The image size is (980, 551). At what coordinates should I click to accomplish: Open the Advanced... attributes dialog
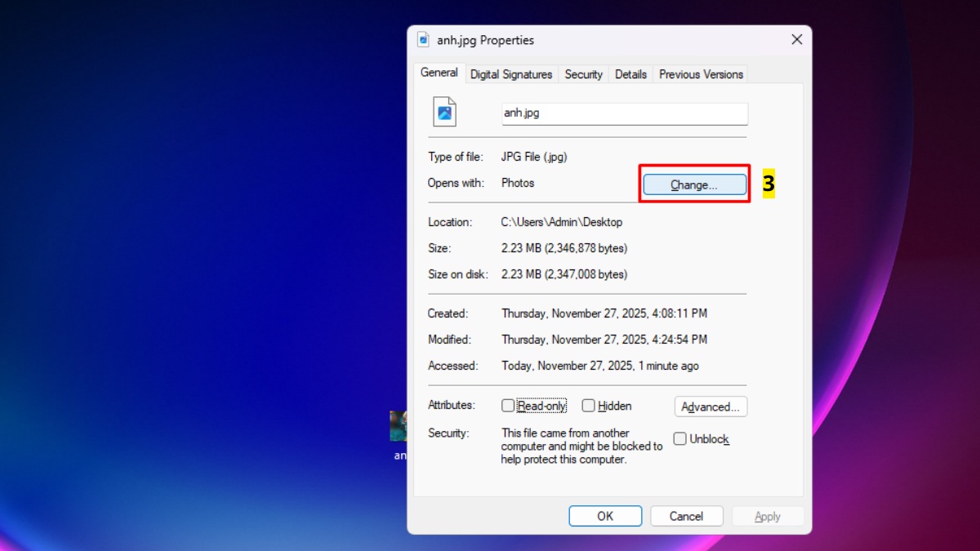click(710, 407)
